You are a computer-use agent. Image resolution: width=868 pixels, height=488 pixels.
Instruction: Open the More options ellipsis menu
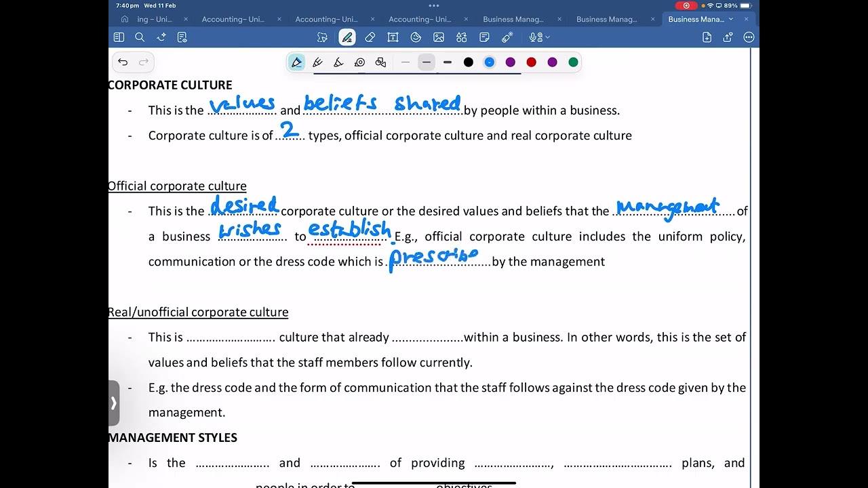[x=749, y=37]
